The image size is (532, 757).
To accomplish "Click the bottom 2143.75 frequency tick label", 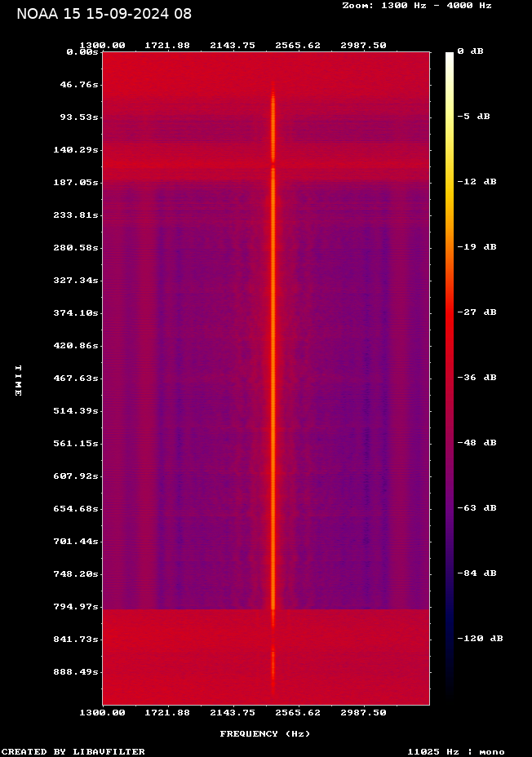I will tap(233, 712).
